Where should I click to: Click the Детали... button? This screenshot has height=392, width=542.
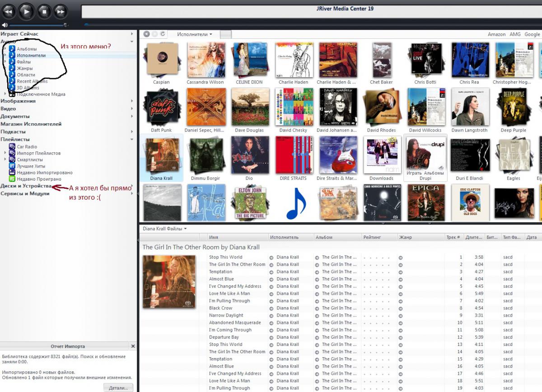click(118, 388)
